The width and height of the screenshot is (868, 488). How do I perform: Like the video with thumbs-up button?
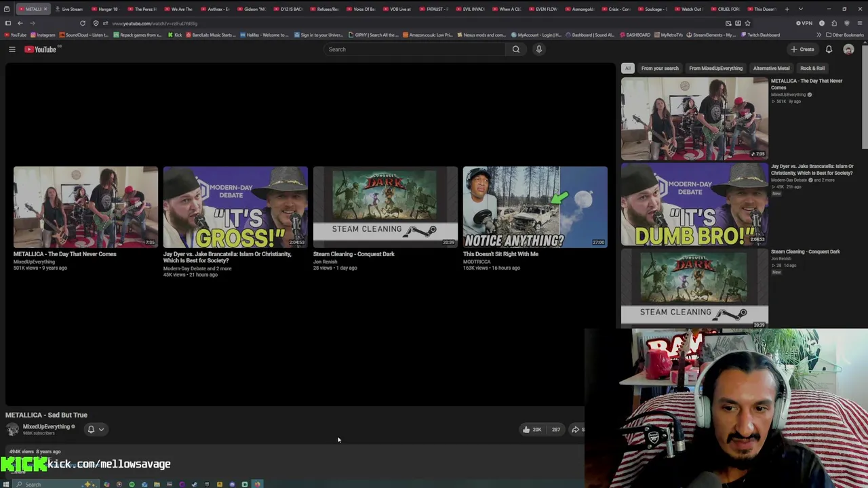tap(531, 429)
